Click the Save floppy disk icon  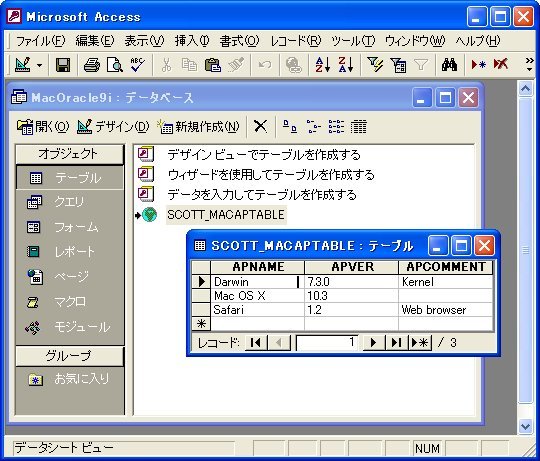[x=63, y=65]
